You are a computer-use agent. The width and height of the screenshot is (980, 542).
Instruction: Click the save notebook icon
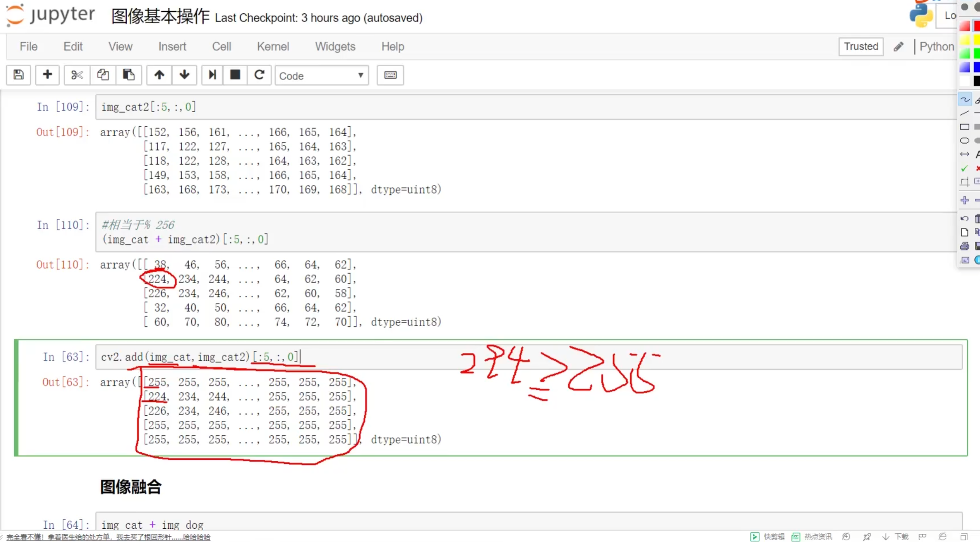(x=18, y=75)
